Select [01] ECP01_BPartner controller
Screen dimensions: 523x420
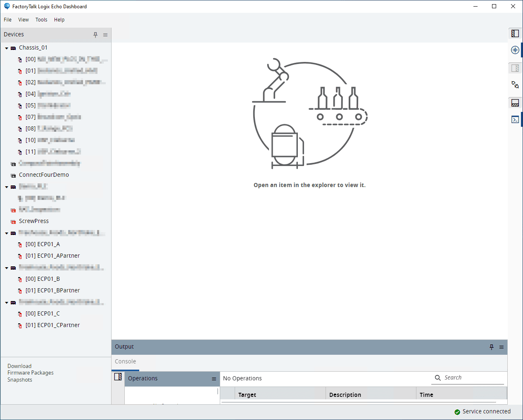click(52, 290)
